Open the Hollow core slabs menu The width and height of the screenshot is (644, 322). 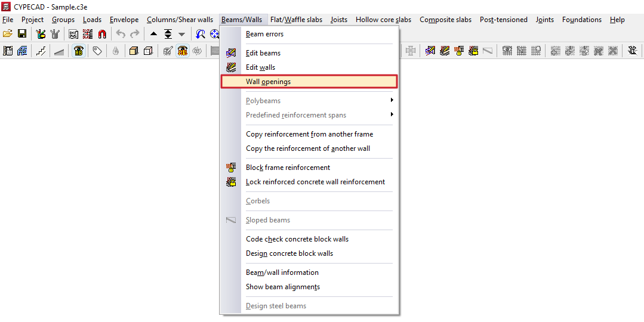383,20
